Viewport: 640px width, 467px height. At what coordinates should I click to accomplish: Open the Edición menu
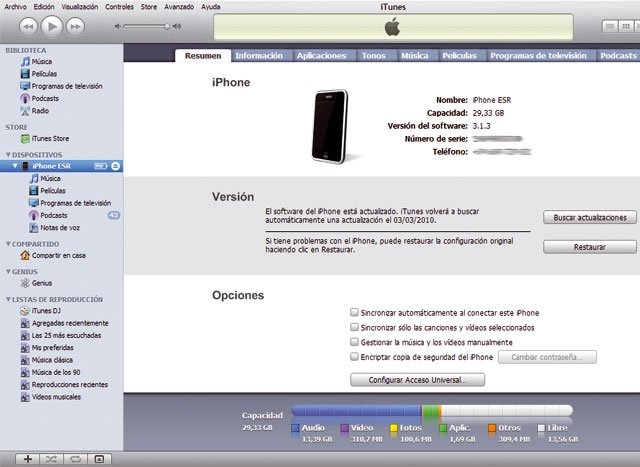[44, 7]
